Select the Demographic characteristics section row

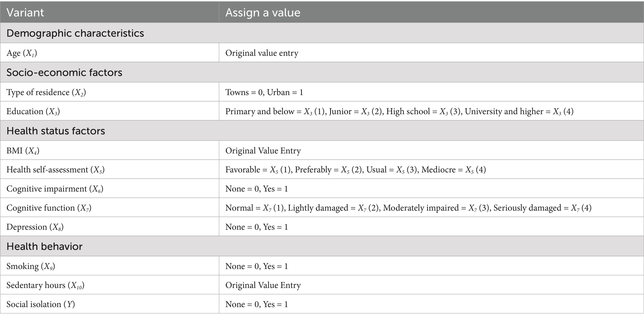pos(322,33)
